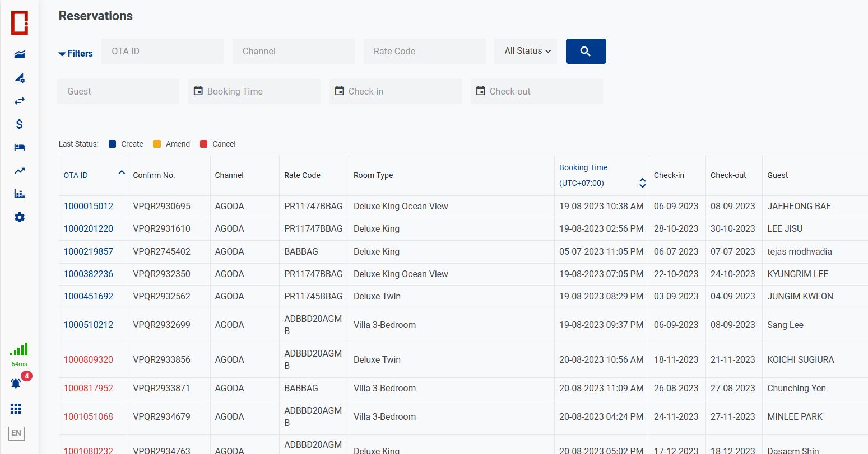Click the trending line chart icon
Image resolution: width=868 pixels, height=454 pixels.
20,171
